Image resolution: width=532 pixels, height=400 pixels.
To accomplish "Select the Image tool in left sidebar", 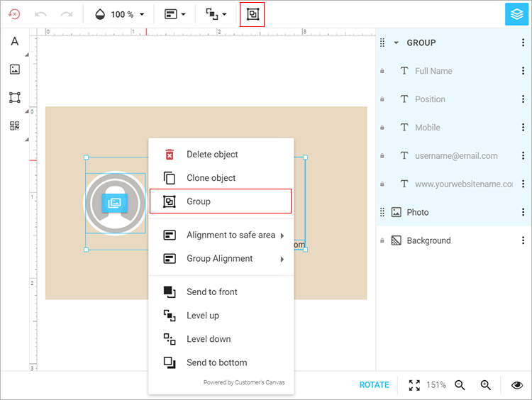I will coord(14,70).
